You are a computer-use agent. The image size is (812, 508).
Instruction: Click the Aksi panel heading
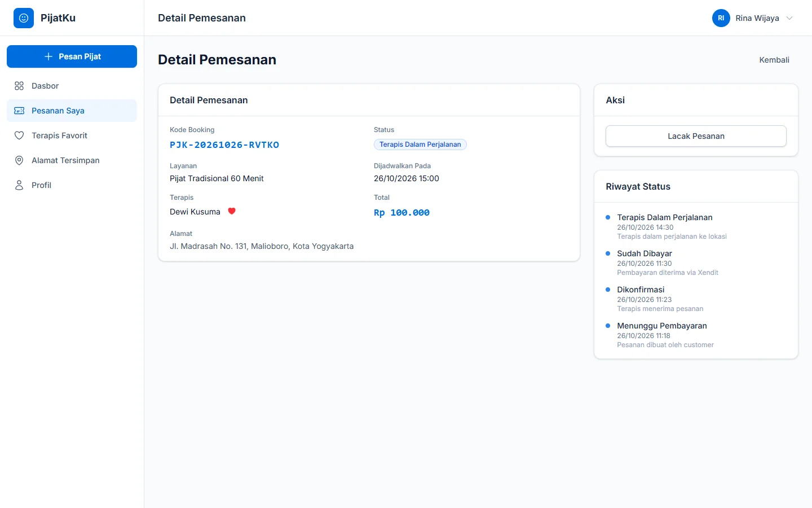[615, 100]
